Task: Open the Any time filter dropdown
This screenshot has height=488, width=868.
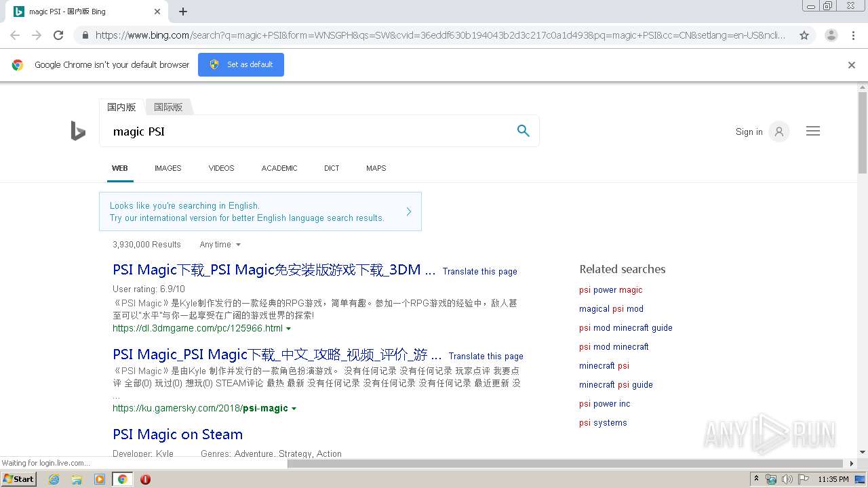Action: click(x=220, y=245)
